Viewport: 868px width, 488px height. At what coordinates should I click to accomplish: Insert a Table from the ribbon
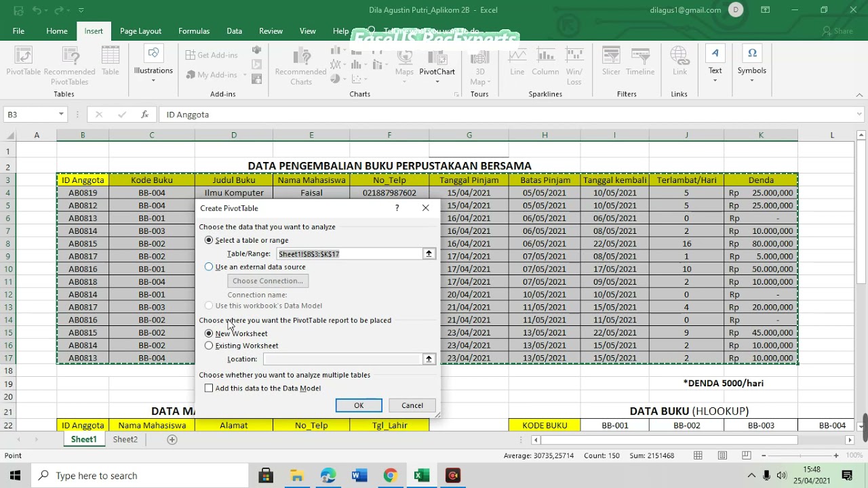click(111, 62)
